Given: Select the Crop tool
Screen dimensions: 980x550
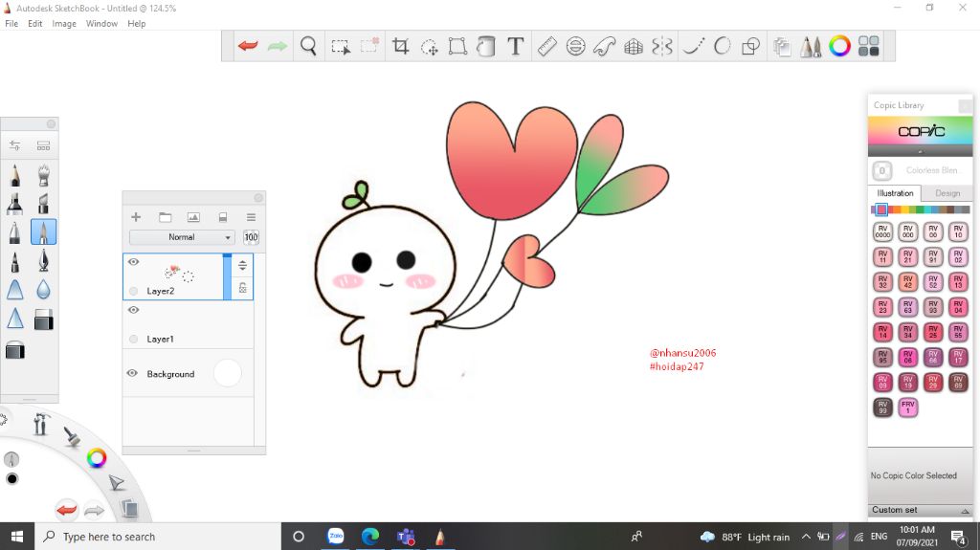Looking at the screenshot, I should click(x=400, y=46).
